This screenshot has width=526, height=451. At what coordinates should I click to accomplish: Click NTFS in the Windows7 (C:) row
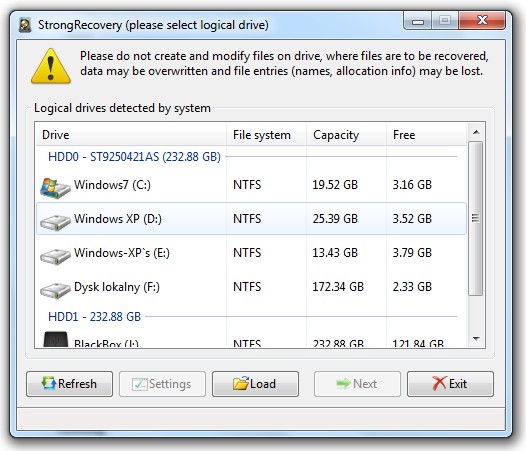247,185
